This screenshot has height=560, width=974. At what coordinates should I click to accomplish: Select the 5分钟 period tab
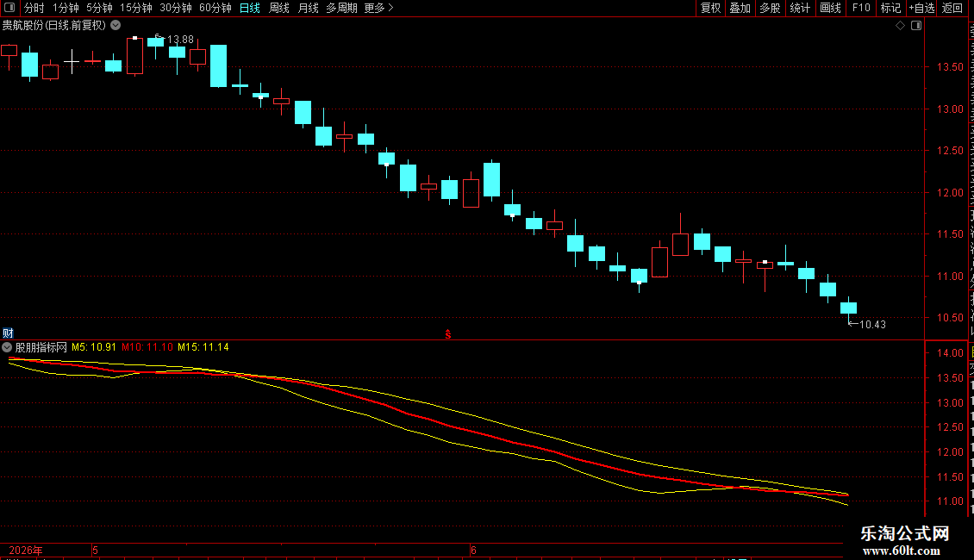point(99,8)
